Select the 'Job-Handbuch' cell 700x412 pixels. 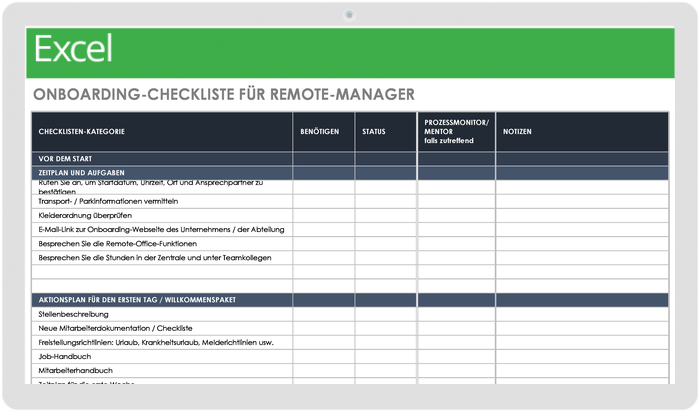162,357
